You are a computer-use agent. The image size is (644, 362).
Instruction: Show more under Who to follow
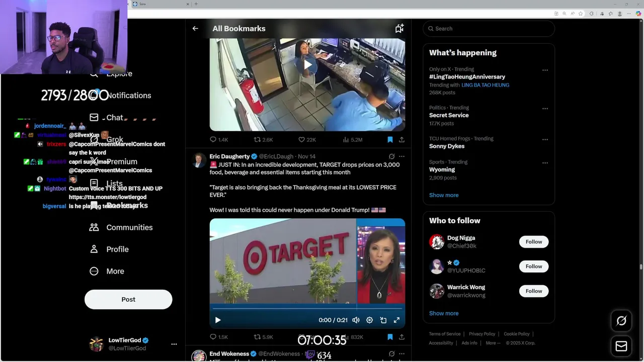(x=444, y=313)
